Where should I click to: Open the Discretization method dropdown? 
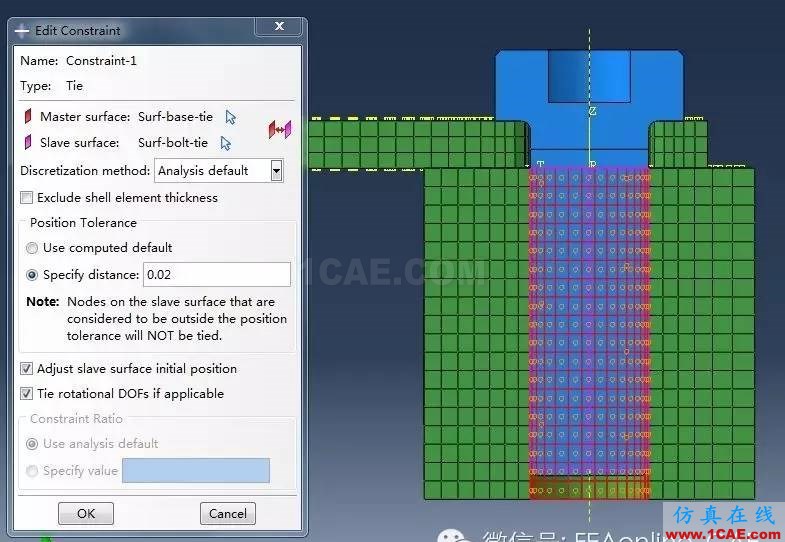click(x=276, y=171)
